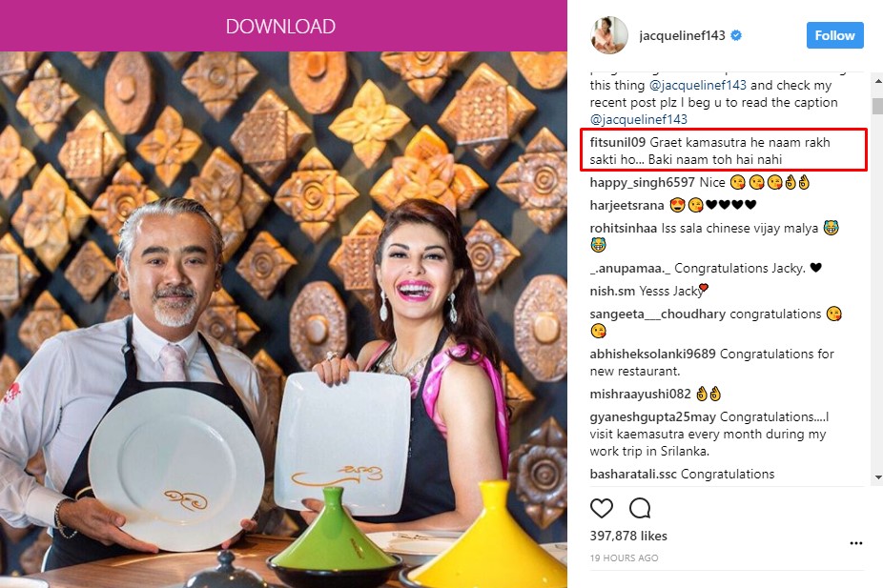Viewport: 883px width, 588px height.
Task: Open gyaneshgupta25may commenter profile
Action: 652,417
